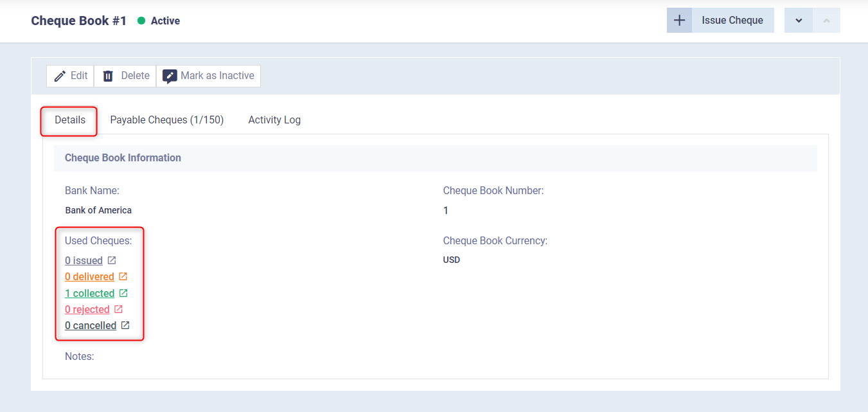Go to next record with down chevron
Viewport: 868px width, 412px height.
(x=799, y=21)
